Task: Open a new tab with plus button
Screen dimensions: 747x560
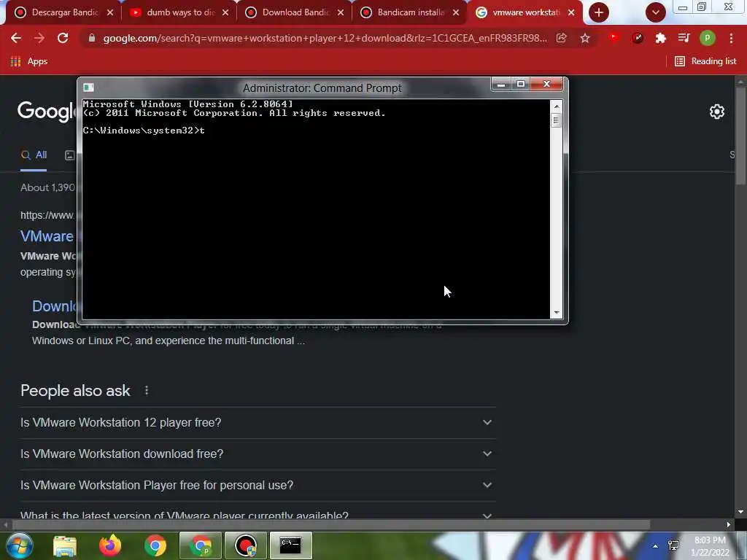Action: pyautogui.click(x=599, y=12)
